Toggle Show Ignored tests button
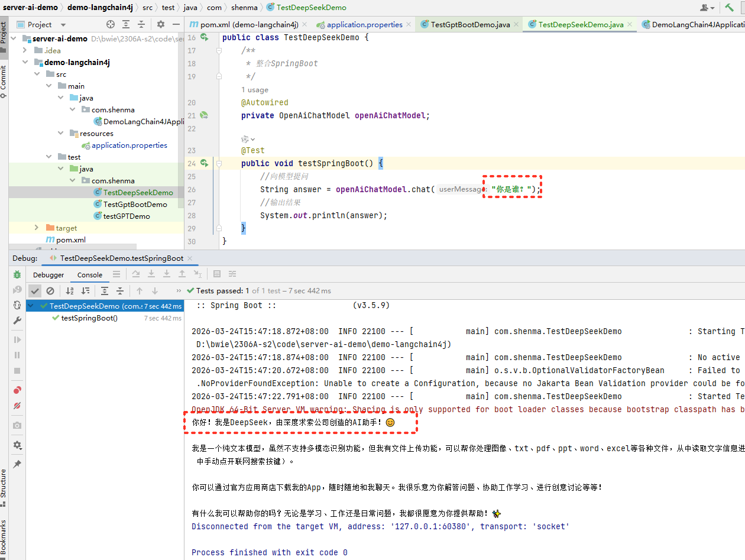The image size is (745, 560). pyautogui.click(x=50, y=291)
